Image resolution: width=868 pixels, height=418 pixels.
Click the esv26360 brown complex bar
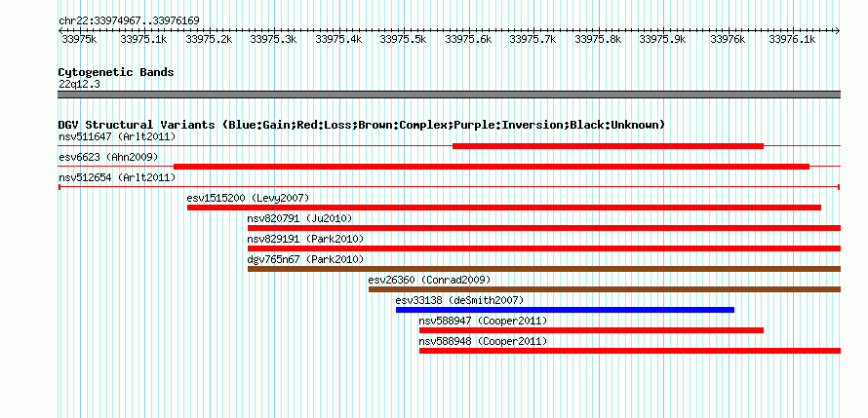(x=605, y=289)
